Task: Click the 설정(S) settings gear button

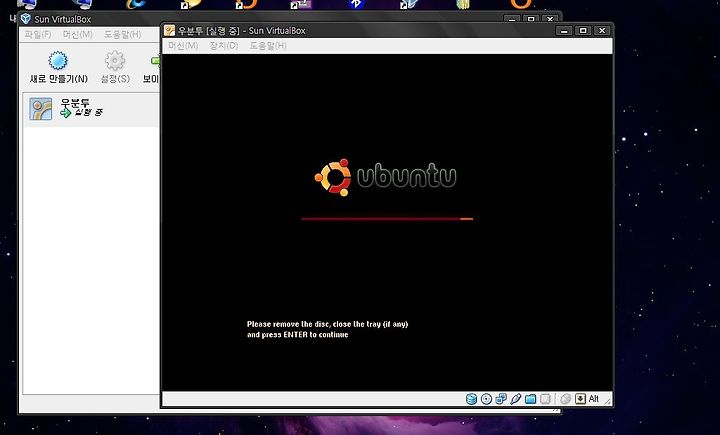Action: coord(115,68)
